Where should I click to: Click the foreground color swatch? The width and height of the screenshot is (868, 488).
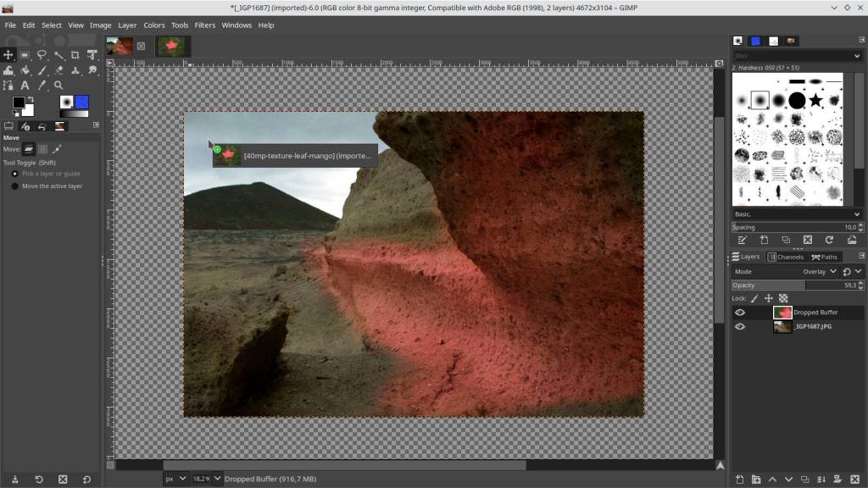tap(18, 103)
